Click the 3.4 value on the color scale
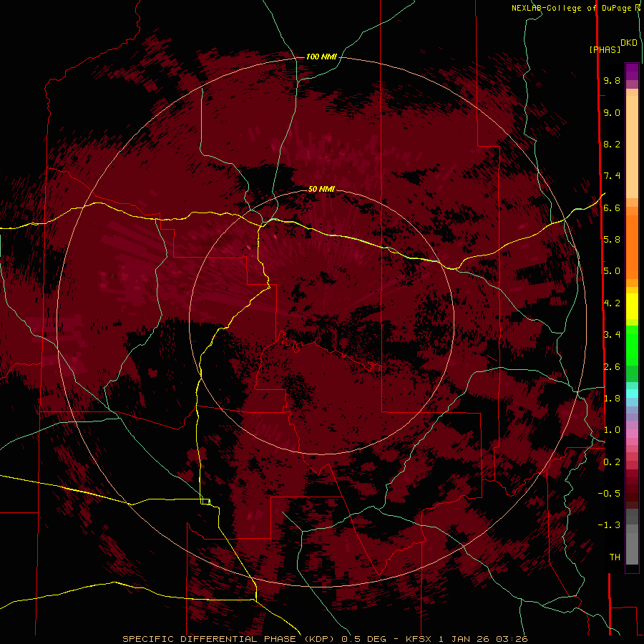The image size is (644, 644). pos(612,335)
